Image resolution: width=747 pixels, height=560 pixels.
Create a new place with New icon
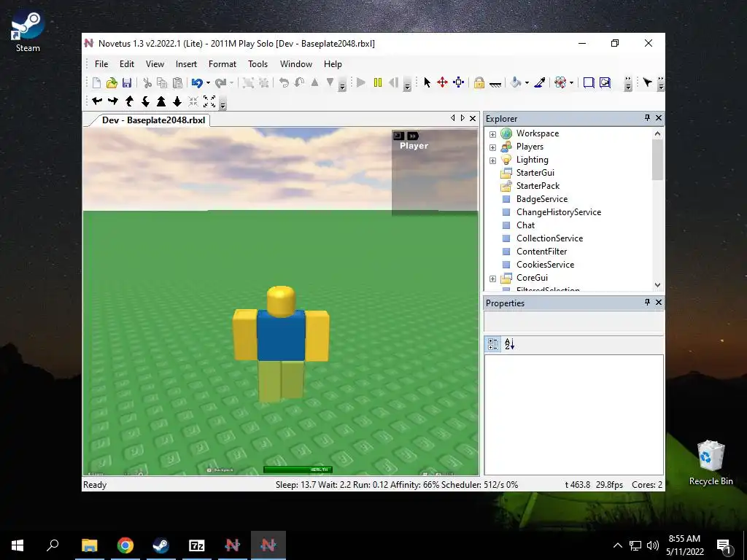pos(97,83)
